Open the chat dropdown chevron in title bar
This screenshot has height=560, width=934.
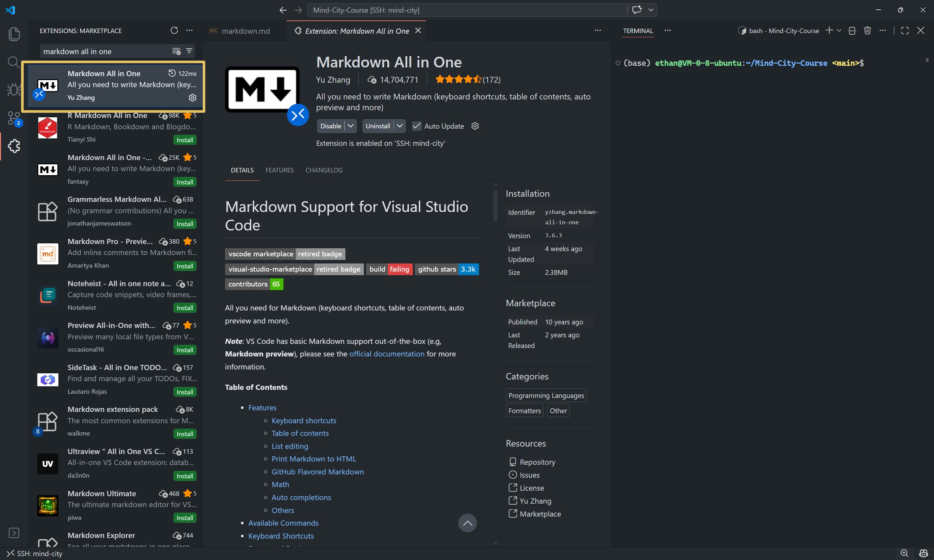click(x=651, y=10)
